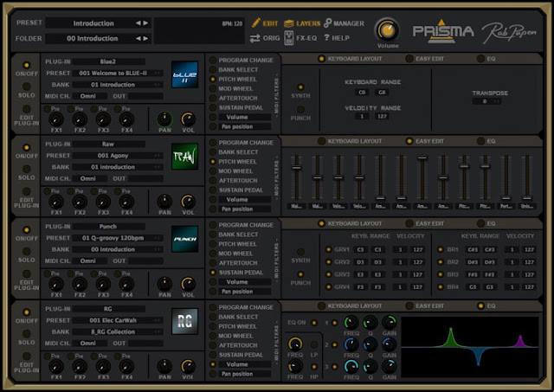Image resolution: width=554 pixels, height=392 pixels.
Task: Click the LP filter FREQ knob
Action: pos(295,344)
